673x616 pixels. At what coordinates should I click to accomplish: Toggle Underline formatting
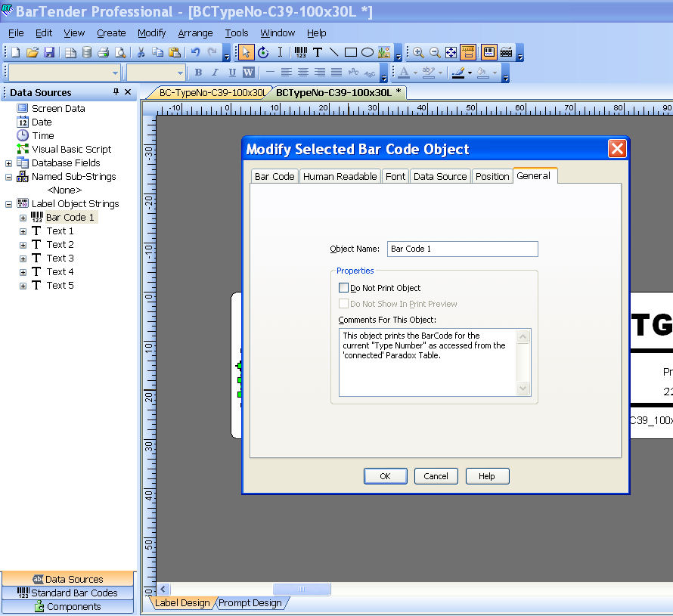(x=232, y=73)
